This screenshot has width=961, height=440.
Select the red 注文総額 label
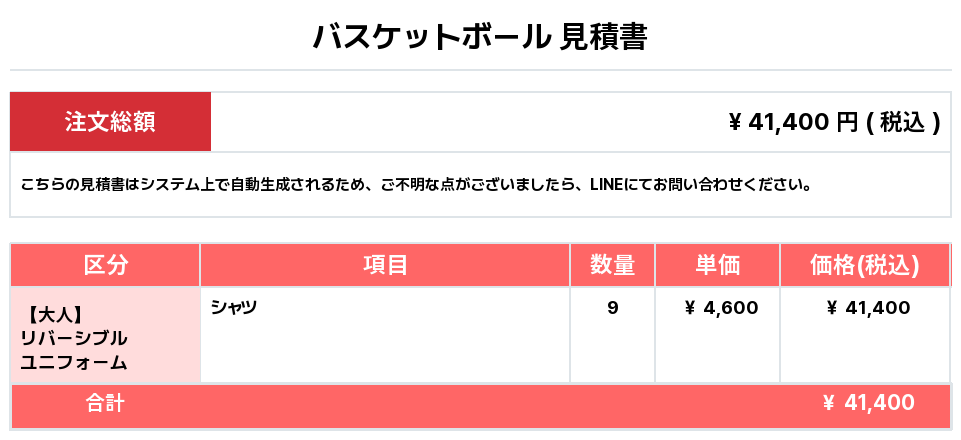110,122
